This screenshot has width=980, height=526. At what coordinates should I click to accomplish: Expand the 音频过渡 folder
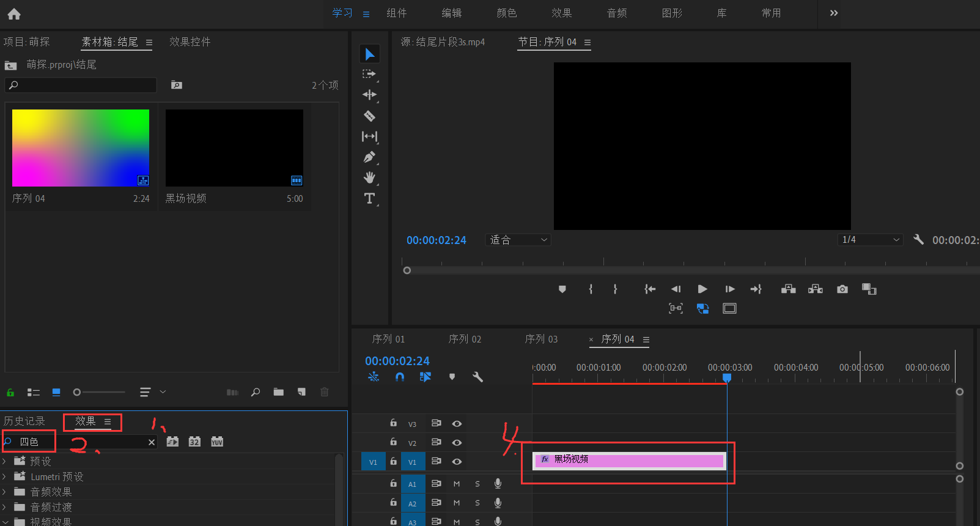click(5, 506)
